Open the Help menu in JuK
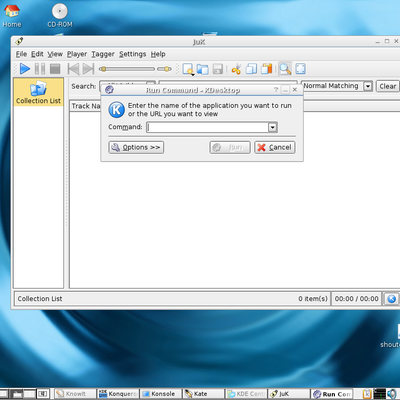The width and height of the screenshot is (400, 400). point(158,54)
